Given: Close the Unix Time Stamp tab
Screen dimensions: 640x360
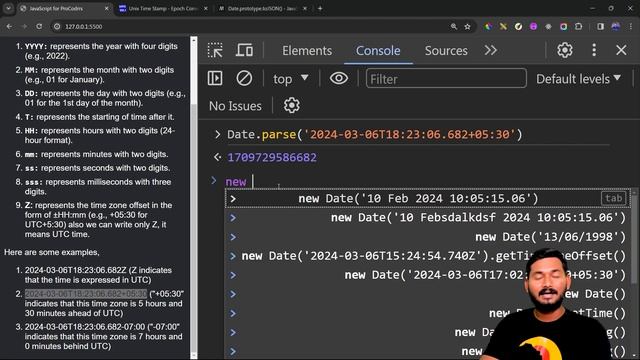Looking at the screenshot, I should [205, 9].
